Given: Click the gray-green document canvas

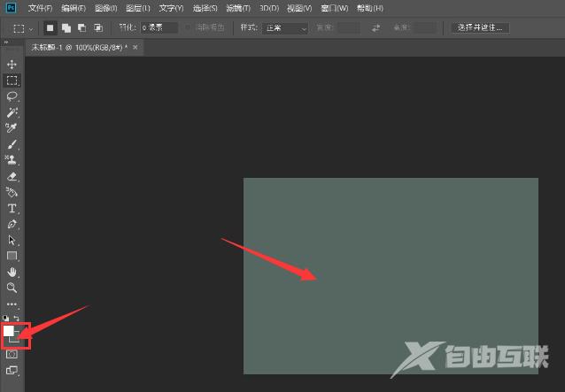Looking at the screenshot, I should [x=391, y=276].
